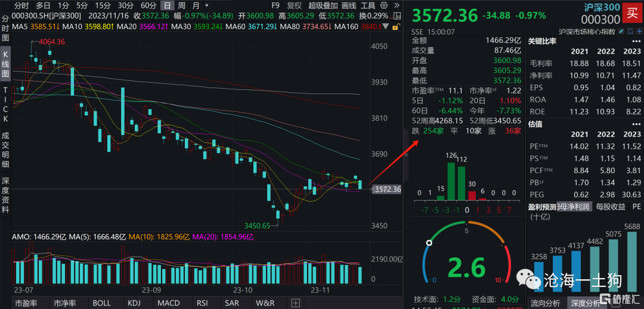The width and height of the screenshot is (644, 309).
Task: Open the 复权 adjustment menu
Action: [295, 5]
